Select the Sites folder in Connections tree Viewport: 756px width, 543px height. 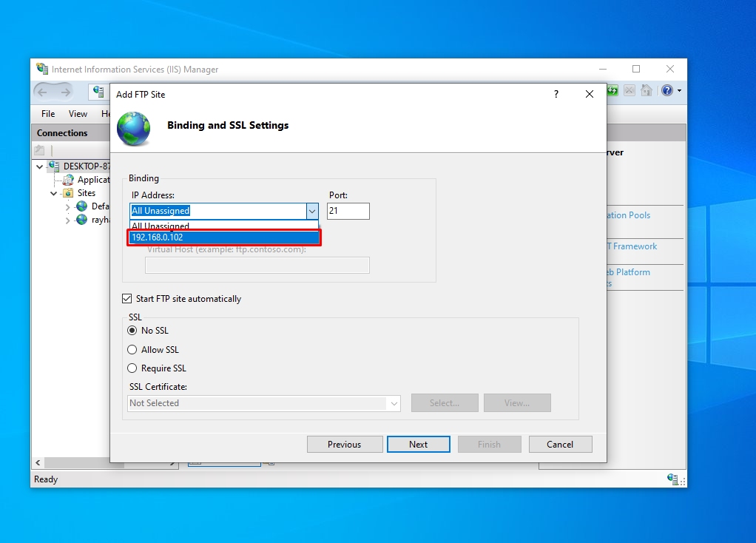[x=87, y=193]
